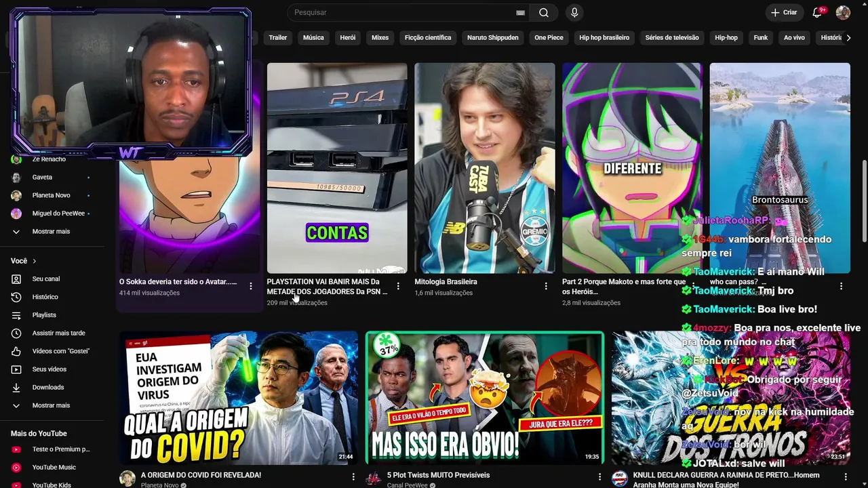Viewport: 868px width, 488px height.
Task: Open the Criar menu button
Action: (x=784, y=12)
